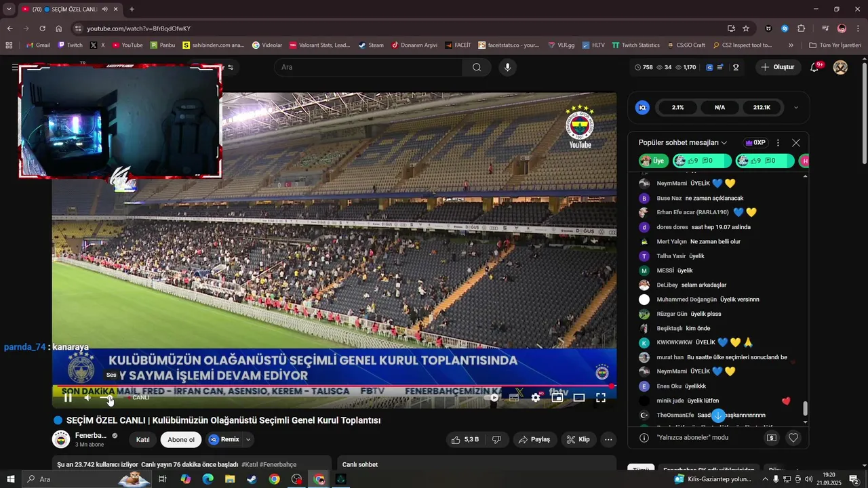Expand the vidIQ stats panel chevron
The image size is (868, 488).
tap(795, 108)
